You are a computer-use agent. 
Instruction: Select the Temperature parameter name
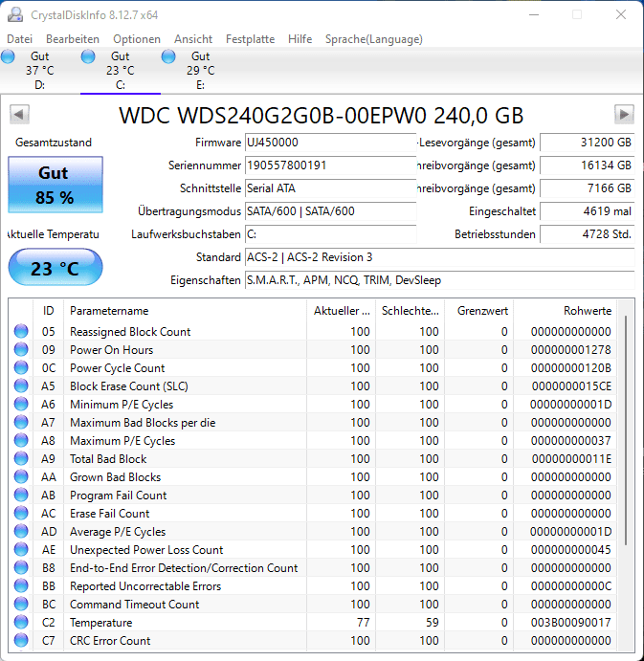coord(100,623)
